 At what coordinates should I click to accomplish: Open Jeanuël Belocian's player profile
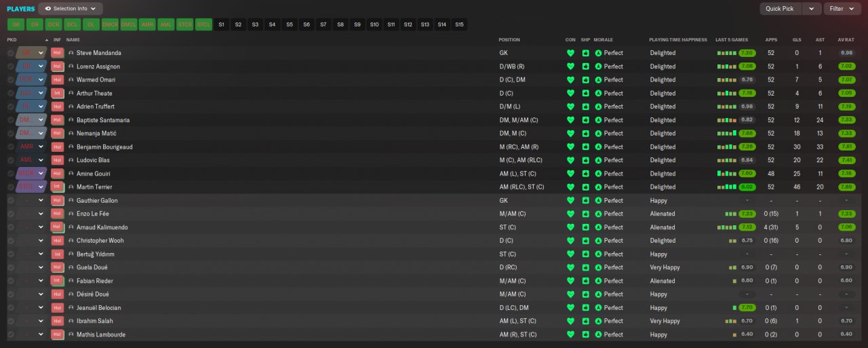pos(99,308)
